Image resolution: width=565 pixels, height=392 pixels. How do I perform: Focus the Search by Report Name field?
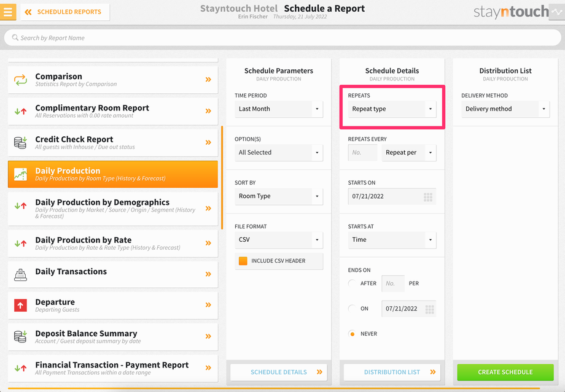pos(282,38)
